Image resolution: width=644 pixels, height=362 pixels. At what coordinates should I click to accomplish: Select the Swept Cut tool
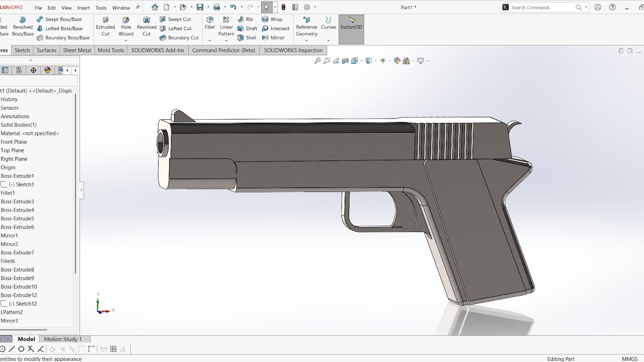(175, 19)
